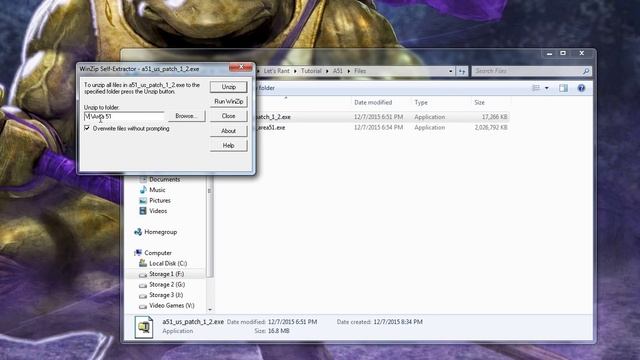Viewport: 640px width, 360px height.
Task: Select the area51.exe file row
Action: (361, 127)
